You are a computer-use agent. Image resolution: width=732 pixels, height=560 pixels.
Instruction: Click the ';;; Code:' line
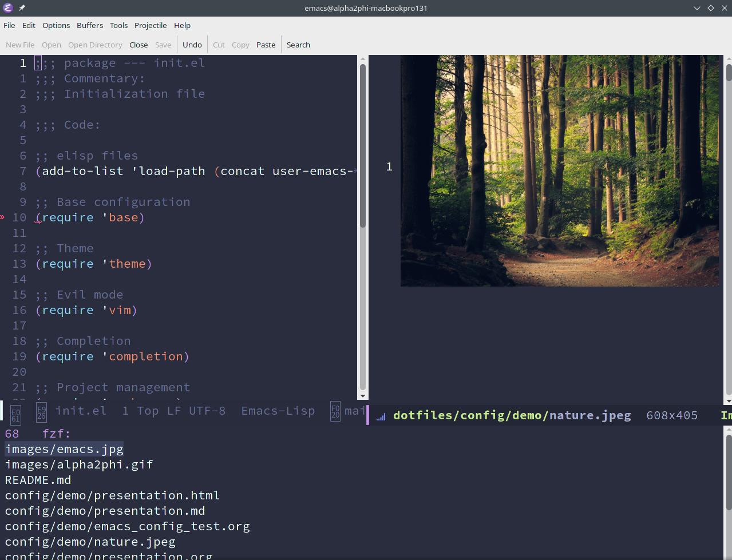coord(68,125)
